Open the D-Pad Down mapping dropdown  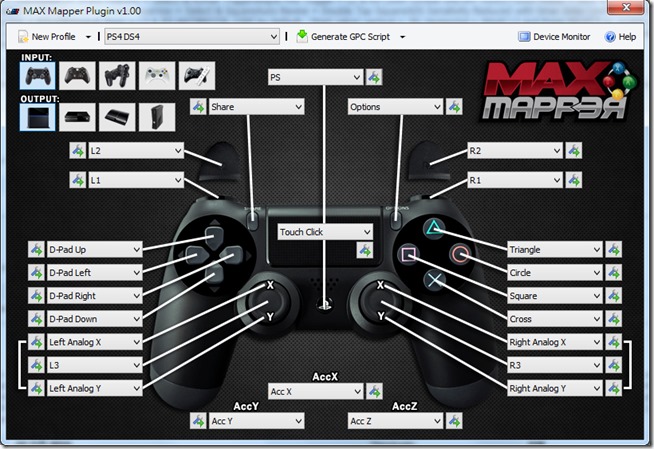point(95,319)
